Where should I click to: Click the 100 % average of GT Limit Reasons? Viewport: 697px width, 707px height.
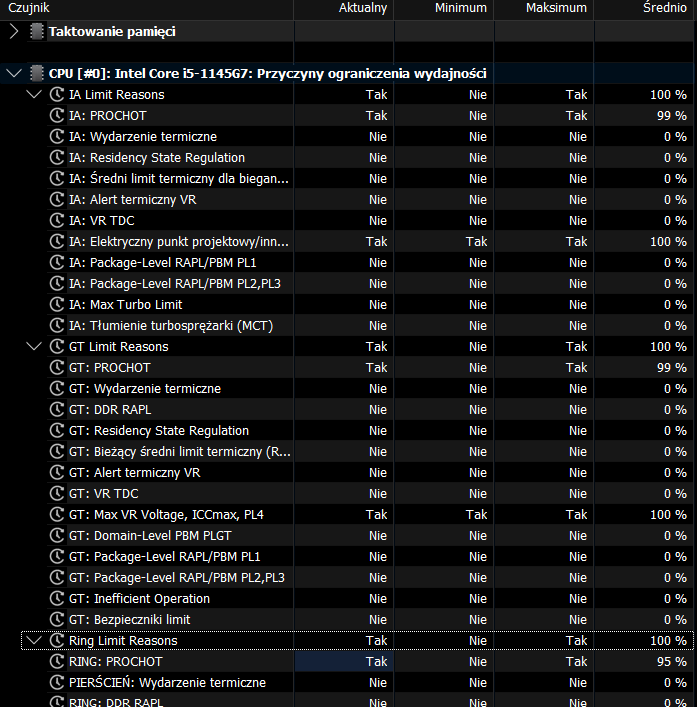pyautogui.click(x=669, y=346)
